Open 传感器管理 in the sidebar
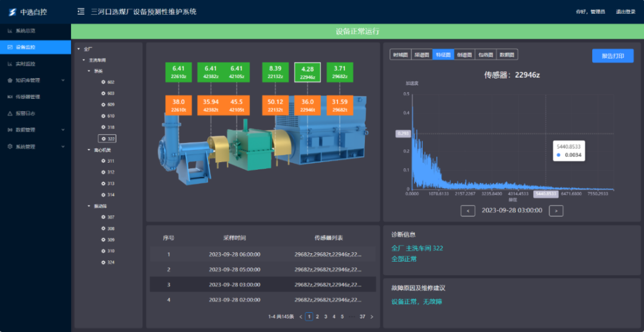 pyautogui.click(x=27, y=97)
